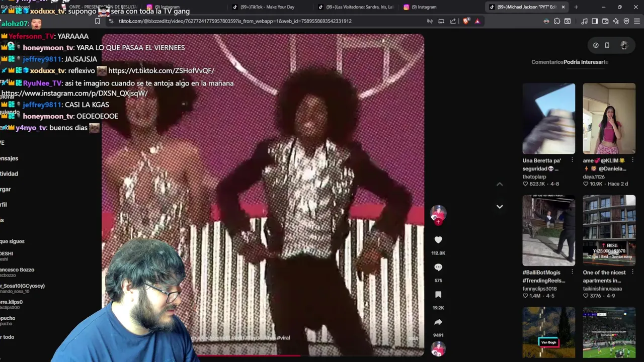Image resolution: width=644 pixels, height=362 pixels.
Task: Open Brave Wallet icon in toolbar
Action: coord(605,21)
